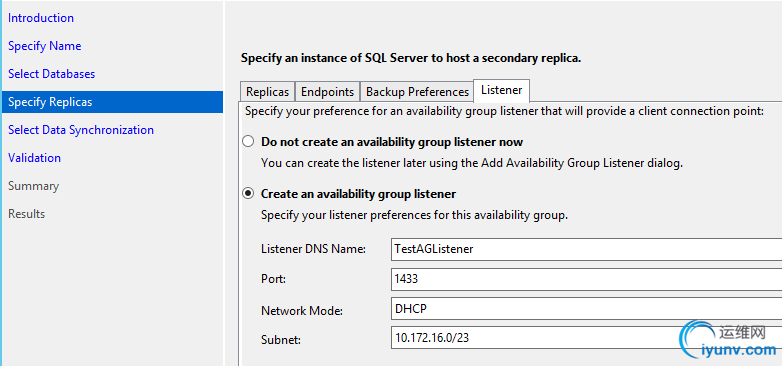Open the Network Mode DHCP dropdown
Viewport: 782px width, 366px height.
586,309
